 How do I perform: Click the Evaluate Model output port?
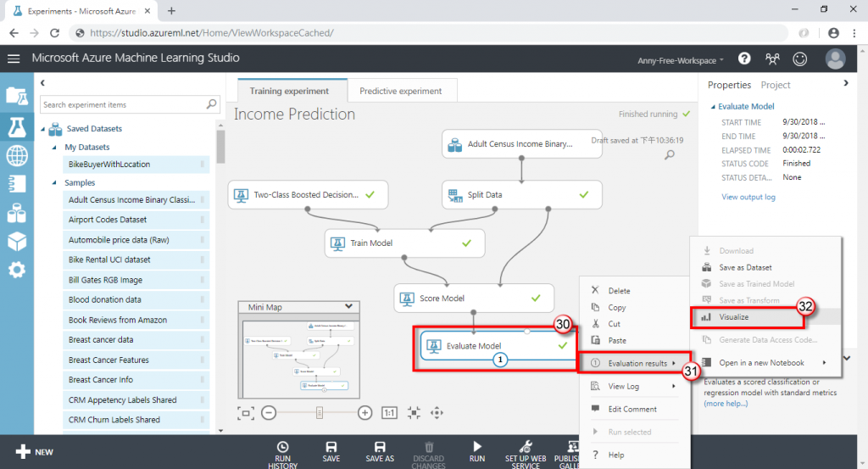[500, 360]
